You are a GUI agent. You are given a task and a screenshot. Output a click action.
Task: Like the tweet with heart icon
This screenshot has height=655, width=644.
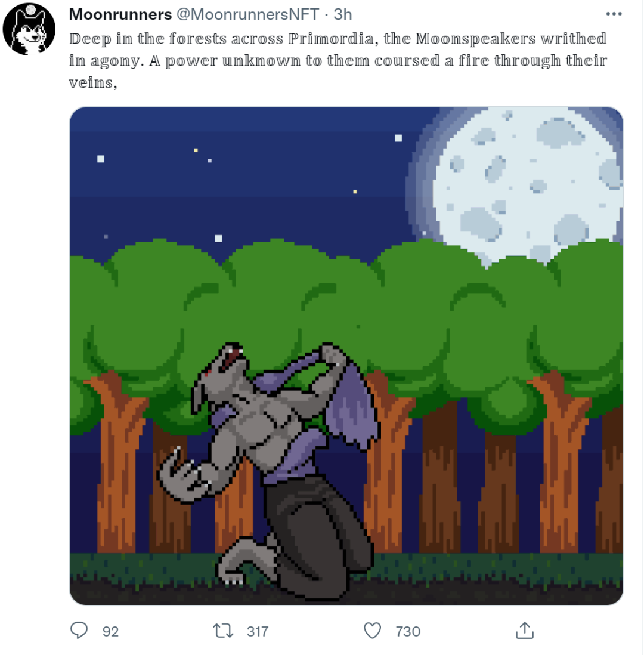point(372,631)
